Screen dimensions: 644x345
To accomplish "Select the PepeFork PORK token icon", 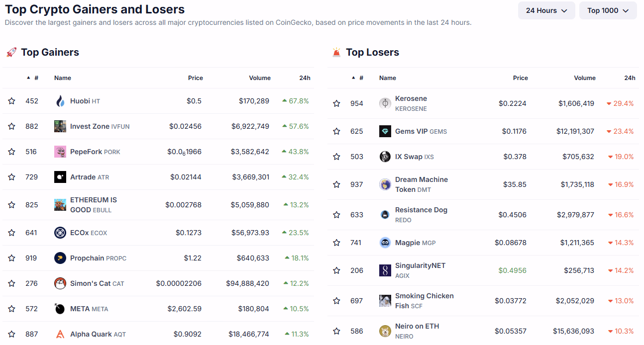I will [x=60, y=151].
